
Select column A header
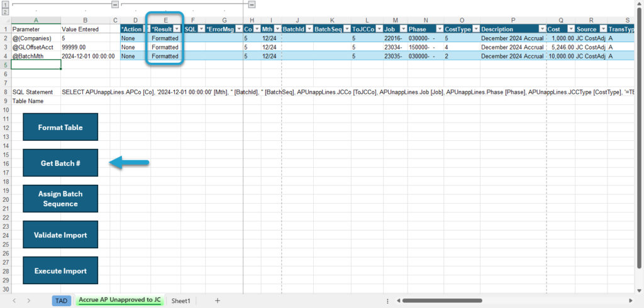coord(36,20)
